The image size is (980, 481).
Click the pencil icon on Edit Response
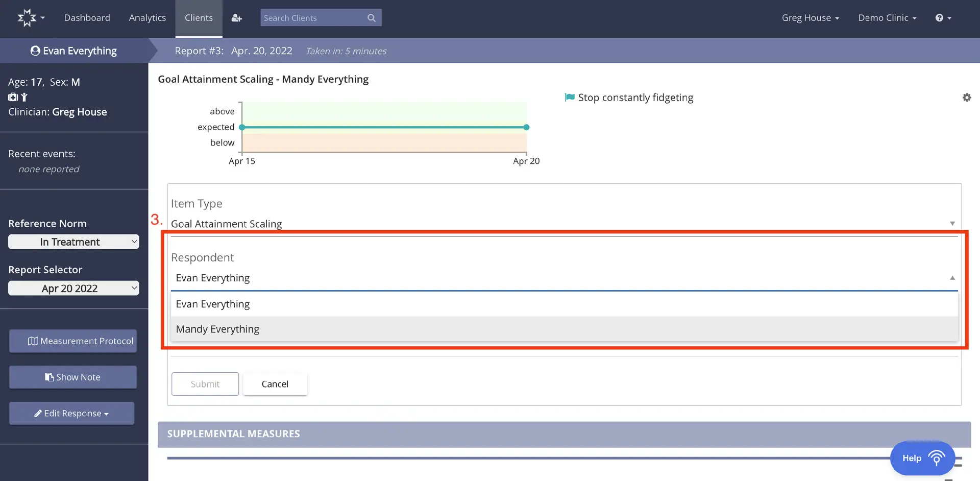pos(38,413)
